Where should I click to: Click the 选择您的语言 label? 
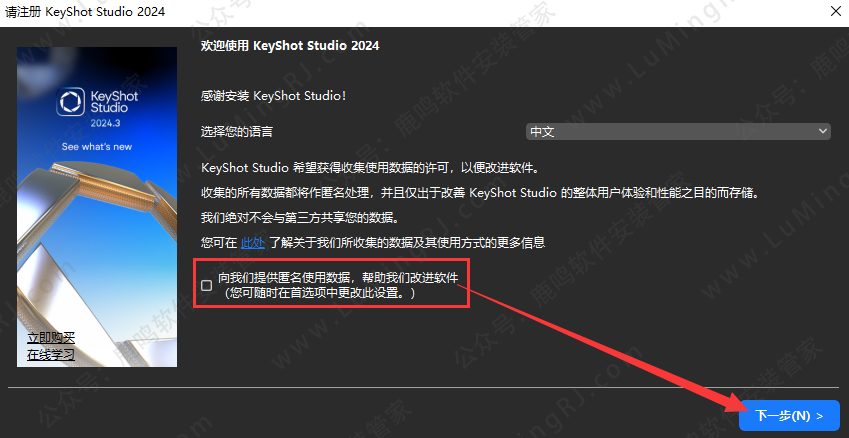pos(237,132)
